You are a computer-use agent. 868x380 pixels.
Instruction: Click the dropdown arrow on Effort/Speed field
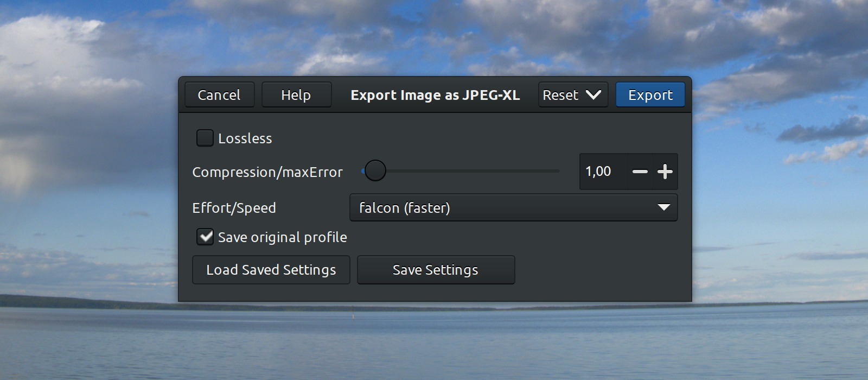click(663, 207)
